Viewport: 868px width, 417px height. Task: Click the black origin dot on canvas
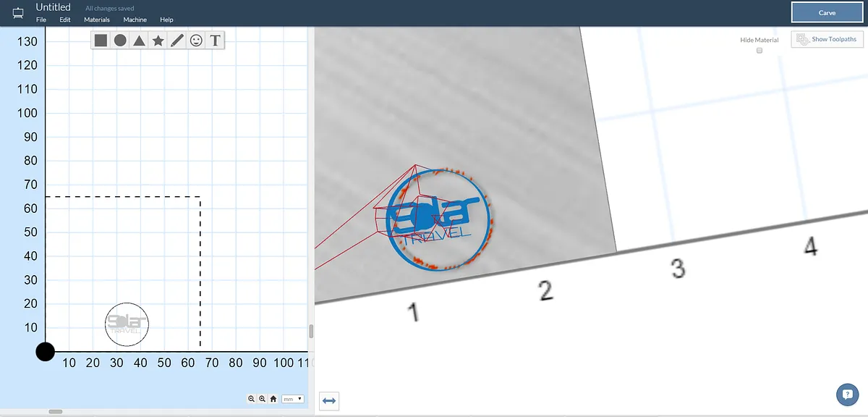[45, 352]
